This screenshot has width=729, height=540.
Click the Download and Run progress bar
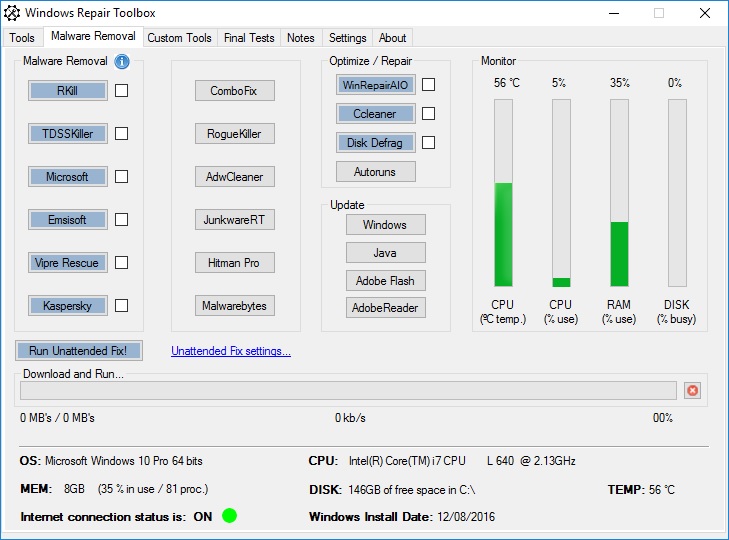click(x=348, y=390)
